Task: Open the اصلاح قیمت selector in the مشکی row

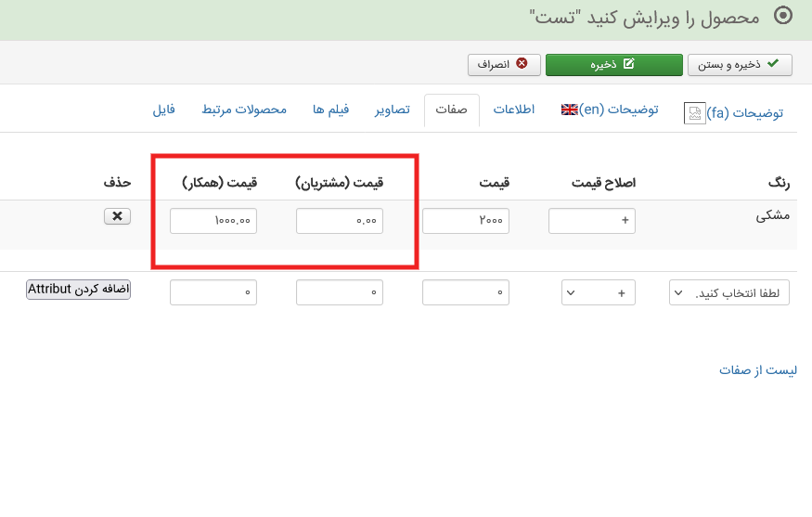Action: [x=592, y=221]
